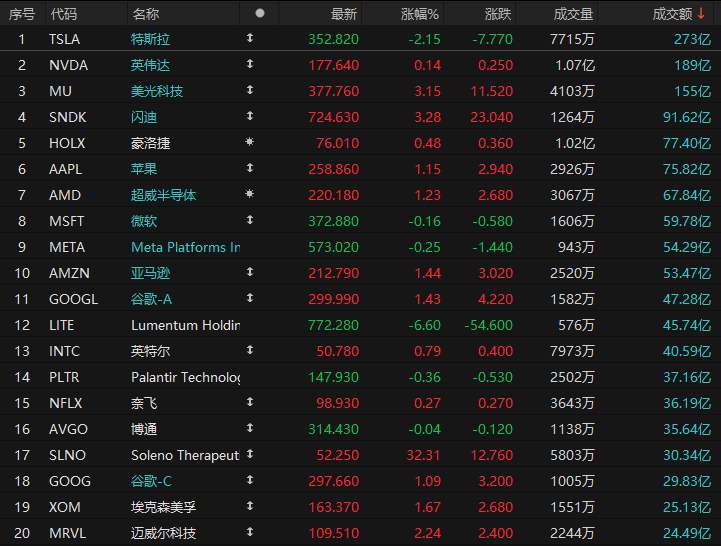Viewport: 721px width, 546px height.
Task: Open the 亚马逊 stock name
Action: tap(150, 273)
